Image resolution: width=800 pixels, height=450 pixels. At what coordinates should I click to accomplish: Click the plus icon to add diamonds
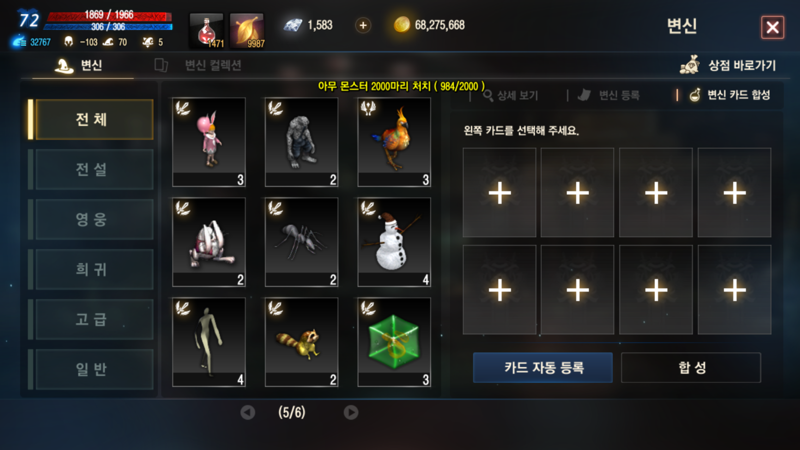tap(363, 25)
